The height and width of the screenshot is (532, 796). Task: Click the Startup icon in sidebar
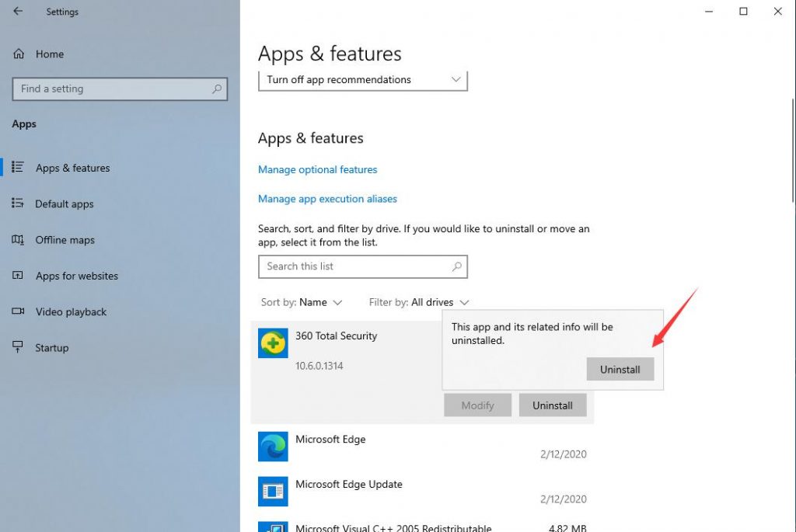19,348
